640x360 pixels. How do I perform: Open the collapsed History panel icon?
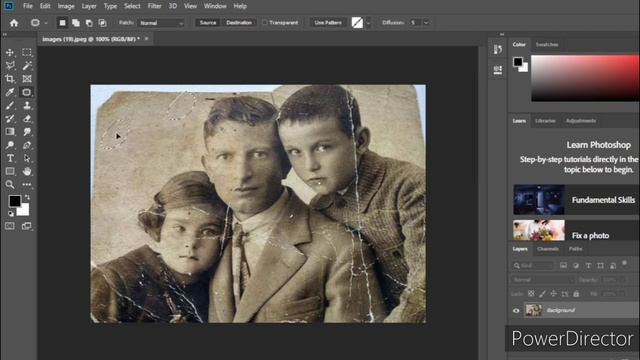[498, 50]
